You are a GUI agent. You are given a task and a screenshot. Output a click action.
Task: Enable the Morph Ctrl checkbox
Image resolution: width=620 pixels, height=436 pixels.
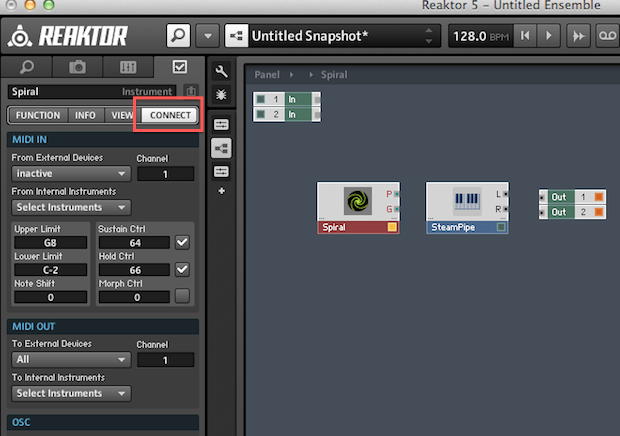[181, 296]
